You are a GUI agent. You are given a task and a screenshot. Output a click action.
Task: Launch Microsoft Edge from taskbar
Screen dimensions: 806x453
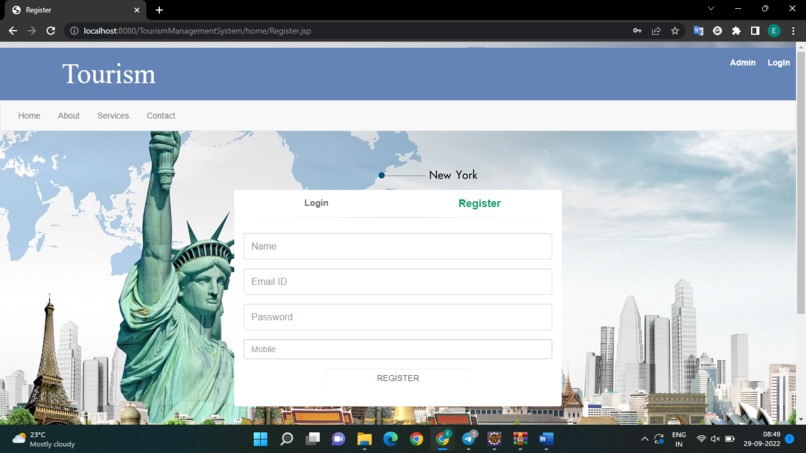[x=391, y=439]
